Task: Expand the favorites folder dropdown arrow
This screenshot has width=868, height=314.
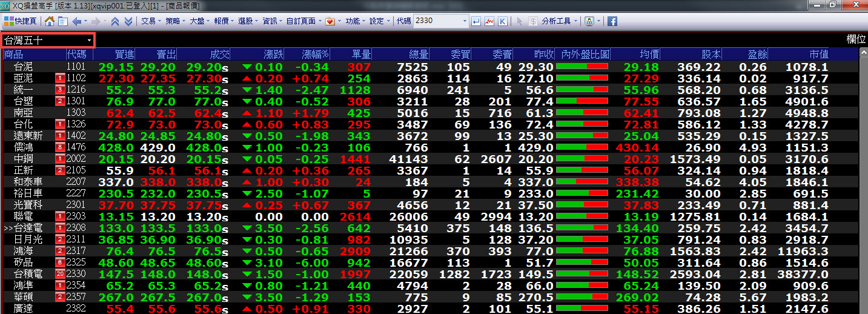Action: [x=339, y=21]
